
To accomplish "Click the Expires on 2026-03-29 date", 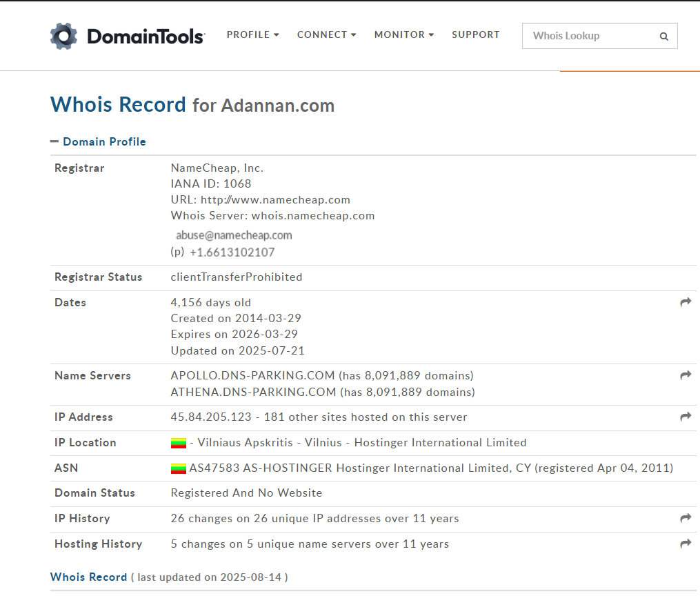I will [234, 334].
